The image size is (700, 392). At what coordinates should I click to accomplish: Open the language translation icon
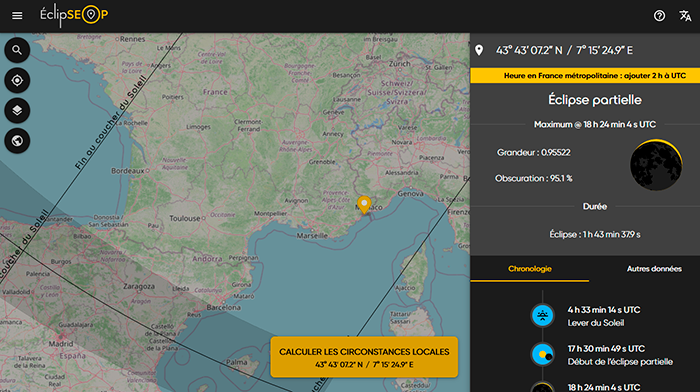(685, 16)
